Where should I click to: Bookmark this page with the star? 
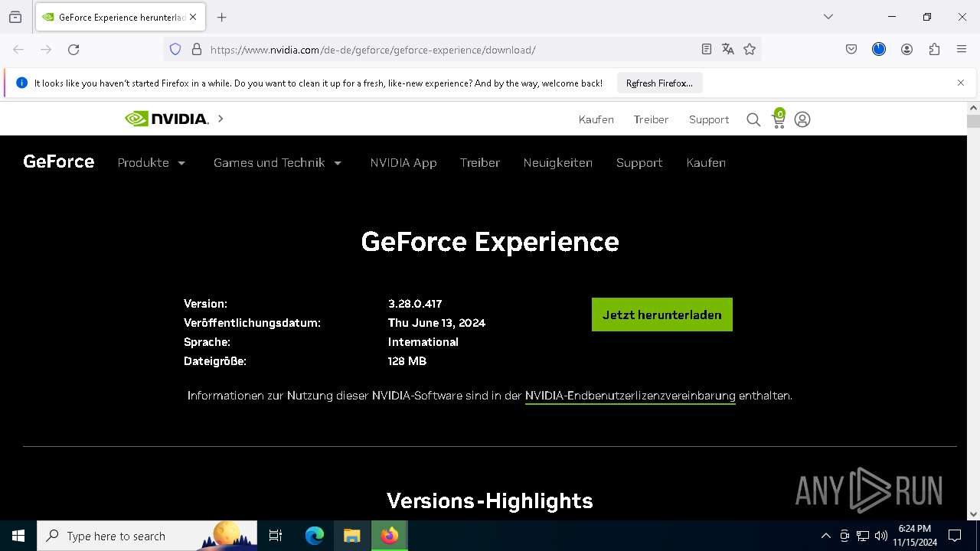pos(750,49)
